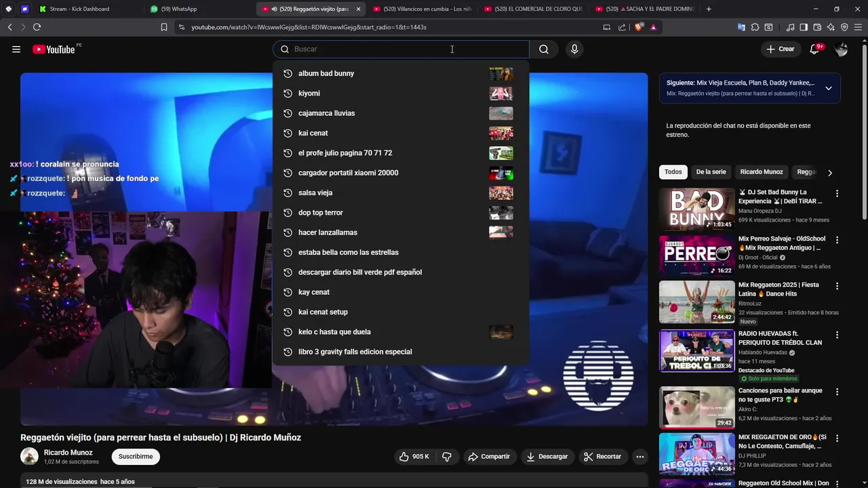Toggle the browser sidebar panel icon
Viewport: 868px width, 488px height.
tap(804, 27)
